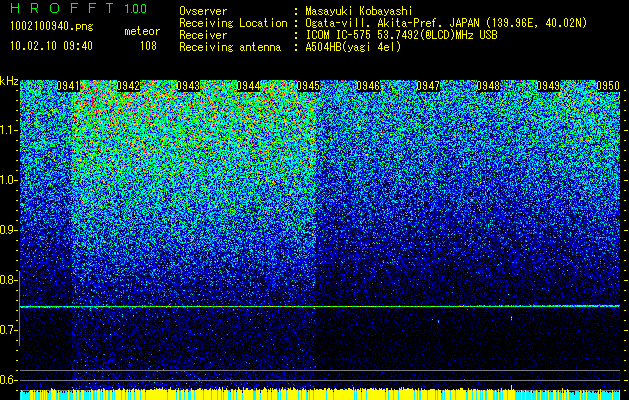Click the bright horizontal carrier signal line

click(320, 307)
